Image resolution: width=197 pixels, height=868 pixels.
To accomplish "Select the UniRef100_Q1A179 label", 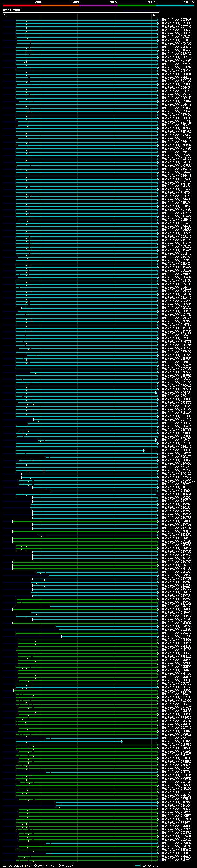I will (176, 57).
